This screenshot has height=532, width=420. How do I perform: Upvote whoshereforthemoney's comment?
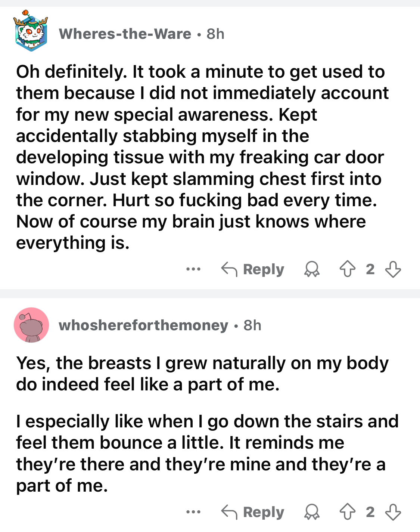347,512
